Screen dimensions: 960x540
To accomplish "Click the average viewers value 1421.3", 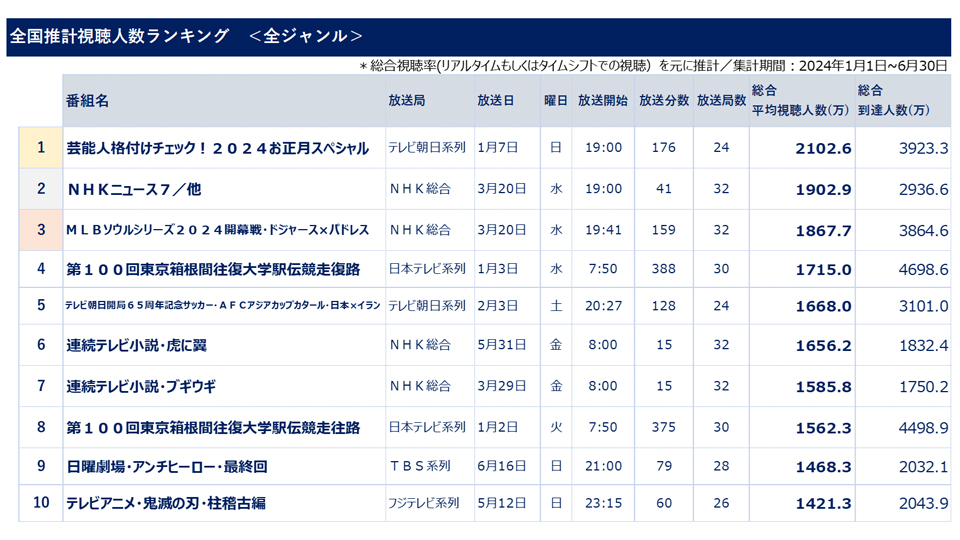I will click(823, 504).
